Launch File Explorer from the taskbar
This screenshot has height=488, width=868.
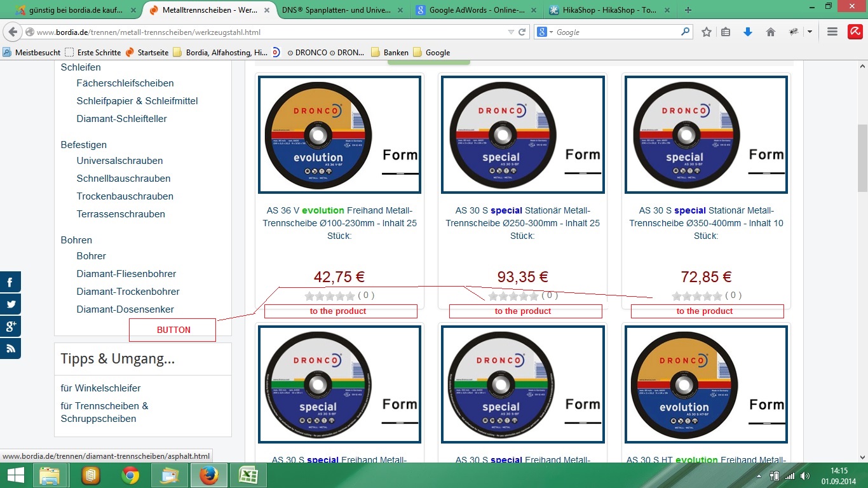coord(50,475)
